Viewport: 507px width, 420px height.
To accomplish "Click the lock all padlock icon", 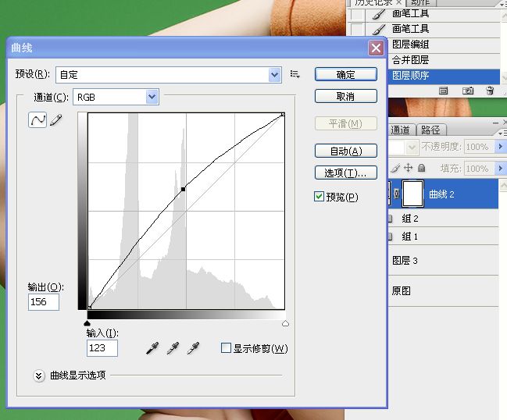I will tap(421, 168).
